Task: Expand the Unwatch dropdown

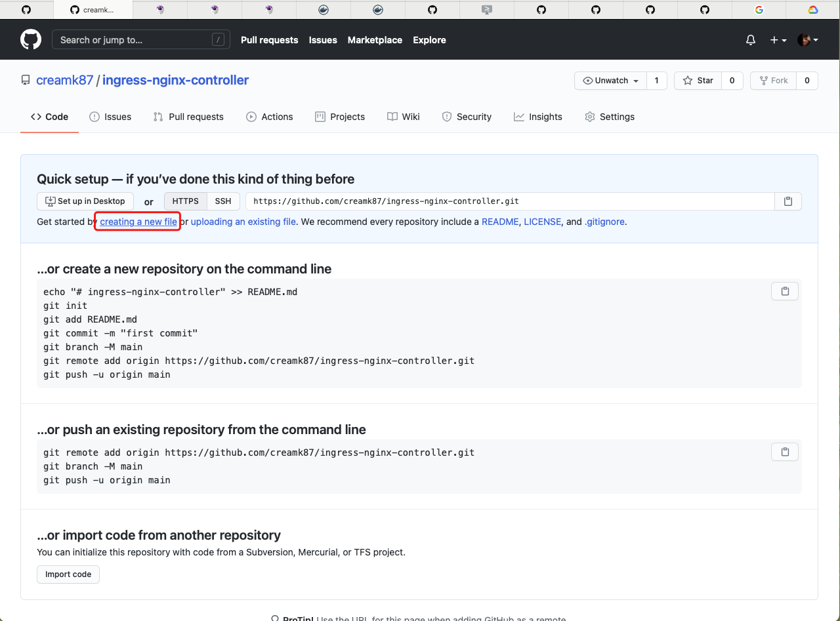Action: tap(610, 81)
